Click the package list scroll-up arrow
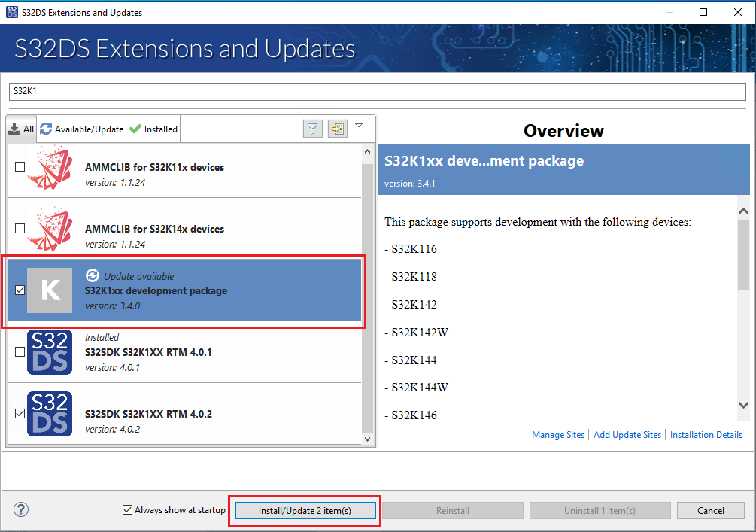Image resolution: width=756 pixels, height=532 pixels. [x=368, y=150]
